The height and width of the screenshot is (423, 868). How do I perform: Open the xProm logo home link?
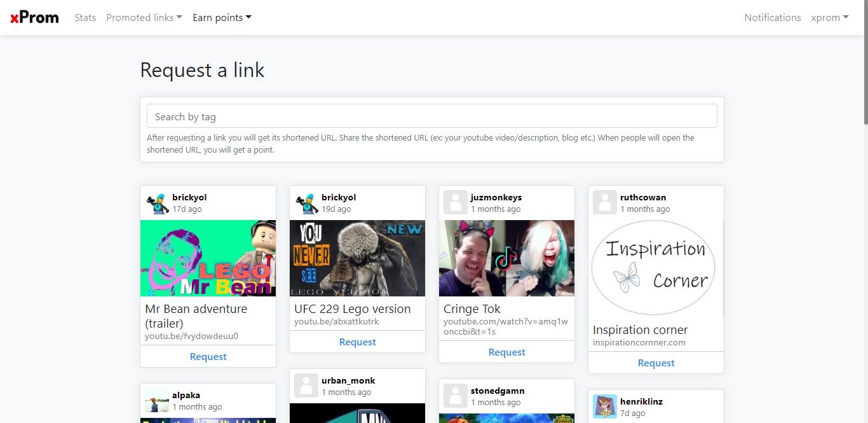[34, 17]
